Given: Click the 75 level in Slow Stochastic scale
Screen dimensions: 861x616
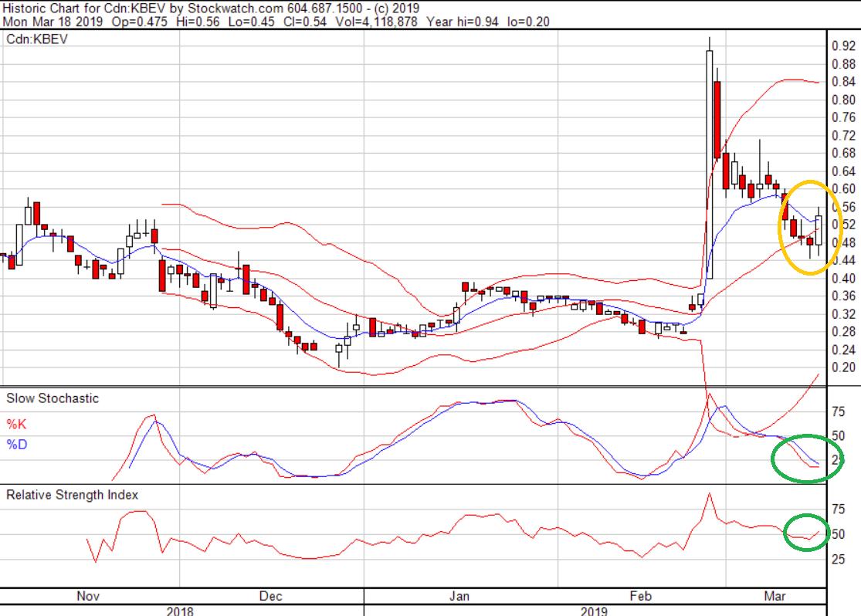Looking at the screenshot, I should 839,411.
